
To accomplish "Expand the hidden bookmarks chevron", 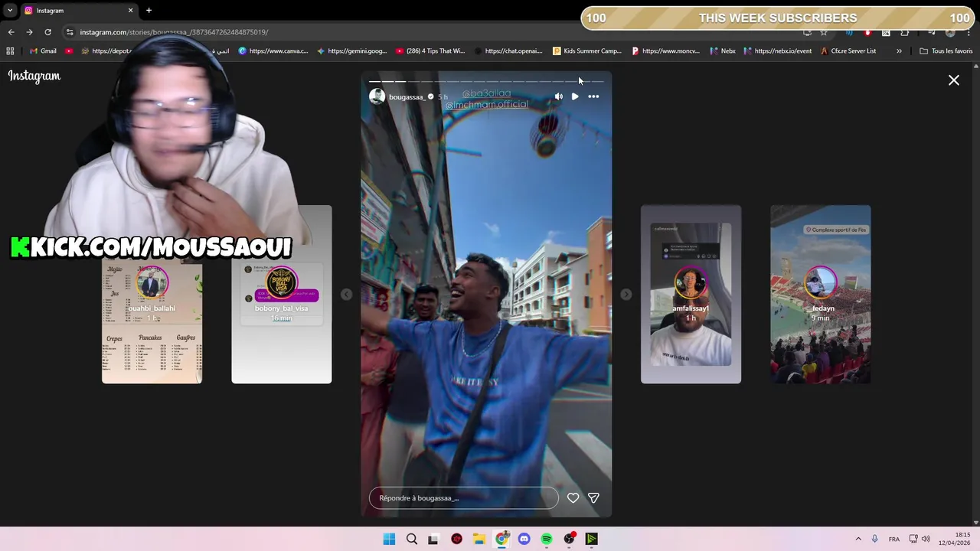I will point(899,51).
